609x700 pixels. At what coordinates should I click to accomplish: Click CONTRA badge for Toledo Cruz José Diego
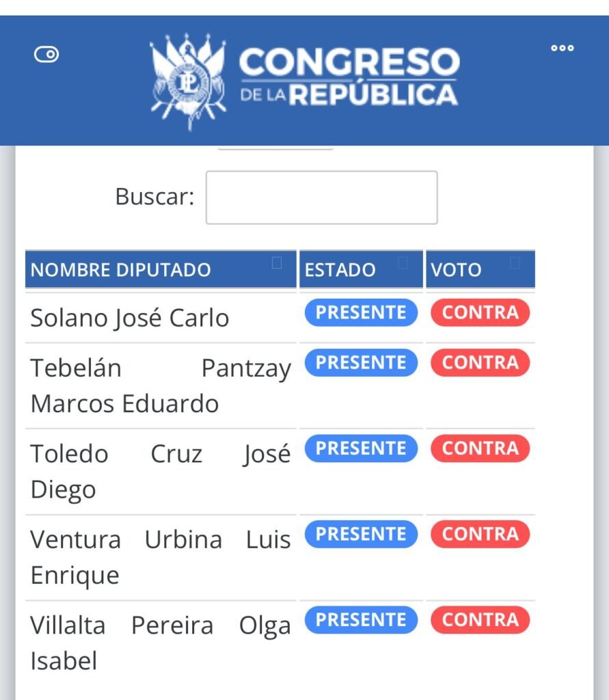coord(480,448)
